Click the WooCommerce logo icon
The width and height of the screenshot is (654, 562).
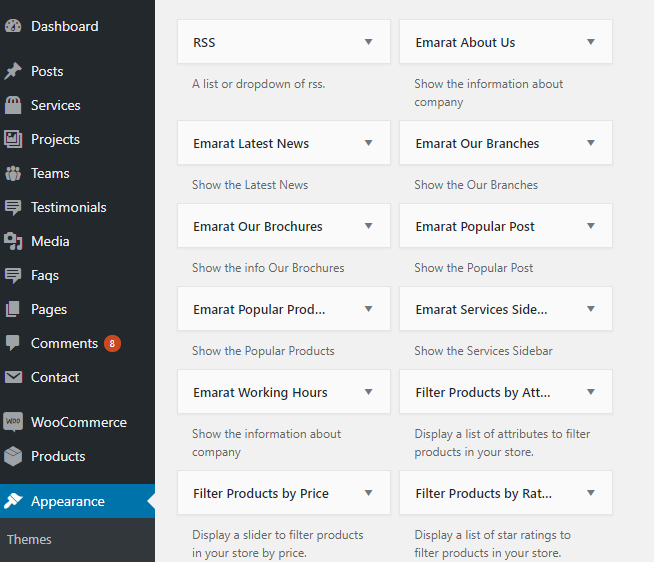click(13, 422)
